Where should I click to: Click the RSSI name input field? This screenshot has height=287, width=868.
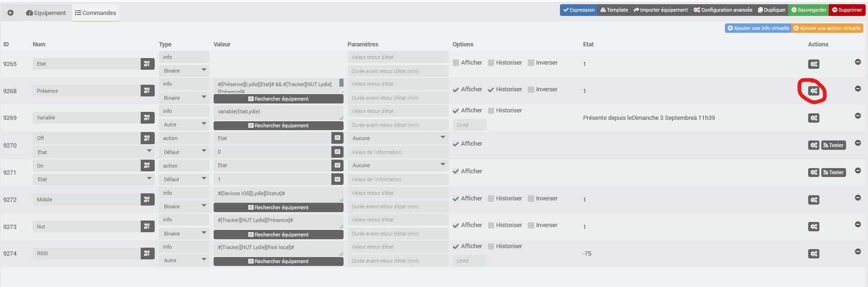coord(86,253)
